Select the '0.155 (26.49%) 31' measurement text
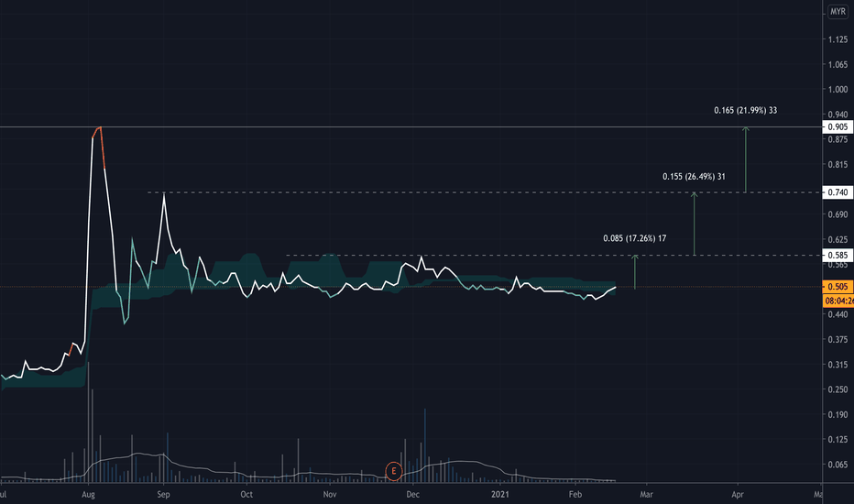 (x=694, y=177)
